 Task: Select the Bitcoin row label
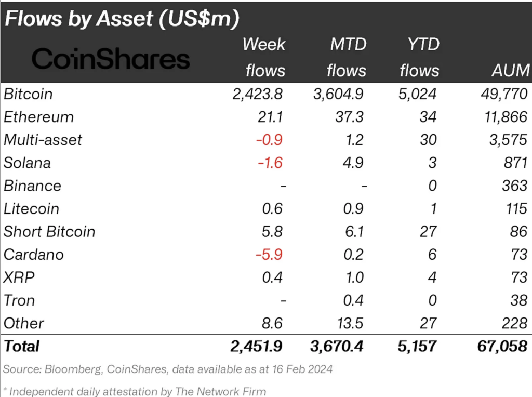[28, 94]
